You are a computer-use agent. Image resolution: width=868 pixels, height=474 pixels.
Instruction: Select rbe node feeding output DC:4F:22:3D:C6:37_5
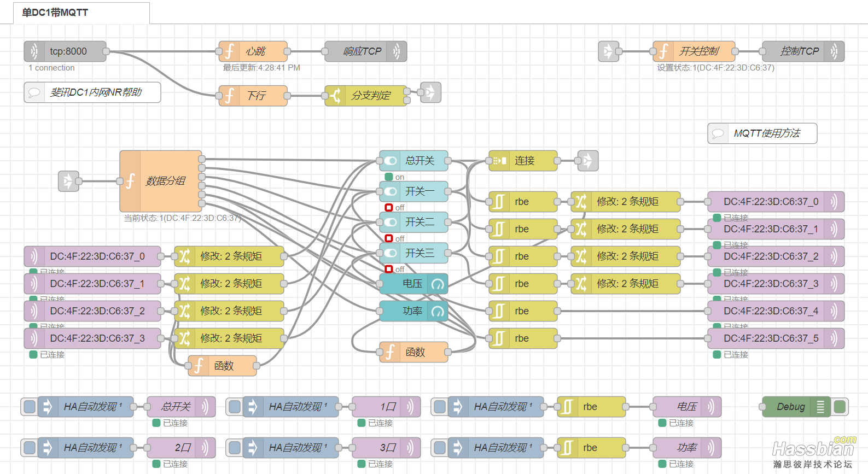tap(523, 338)
